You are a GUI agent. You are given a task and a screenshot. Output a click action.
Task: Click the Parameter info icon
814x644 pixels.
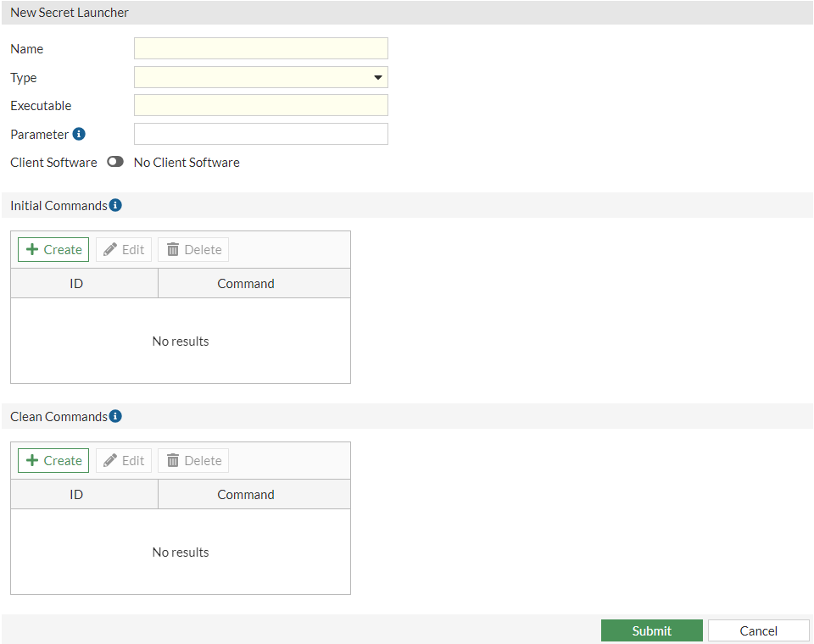(x=79, y=134)
